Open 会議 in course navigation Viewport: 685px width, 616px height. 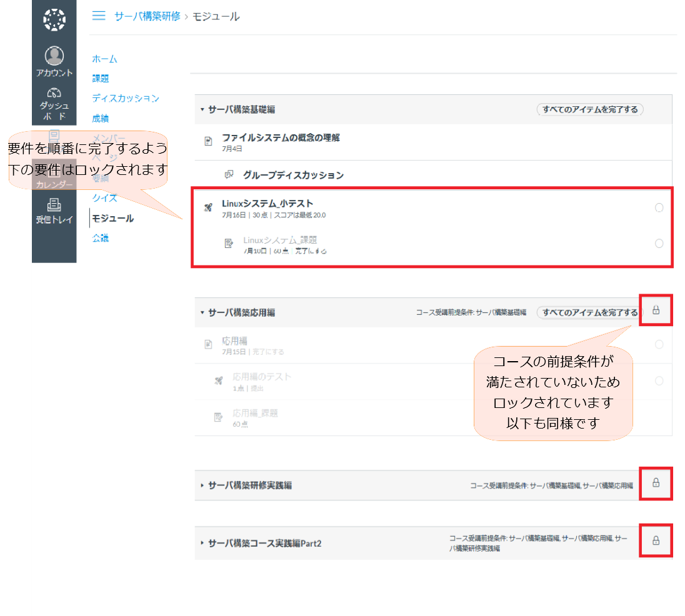(x=101, y=238)
